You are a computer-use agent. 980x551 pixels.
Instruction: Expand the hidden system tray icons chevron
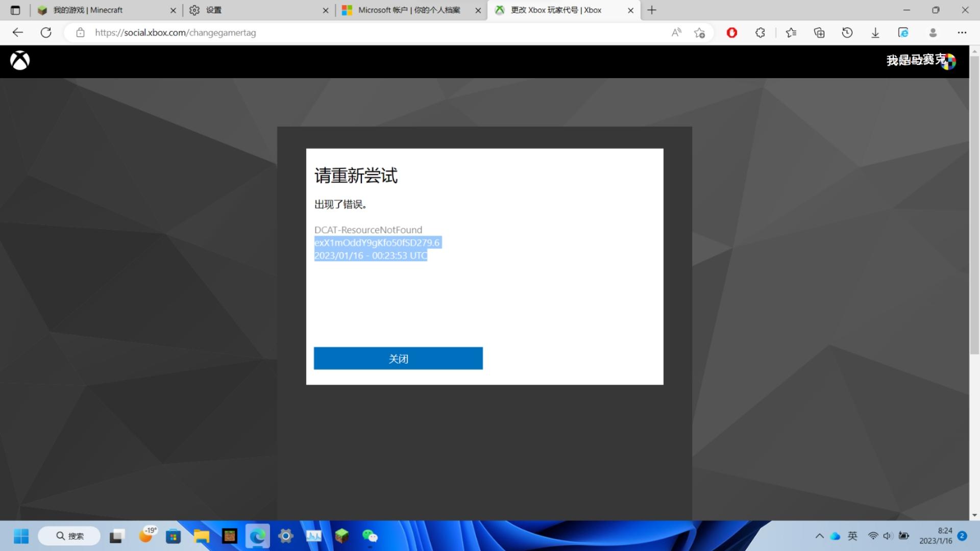point(819,536)
